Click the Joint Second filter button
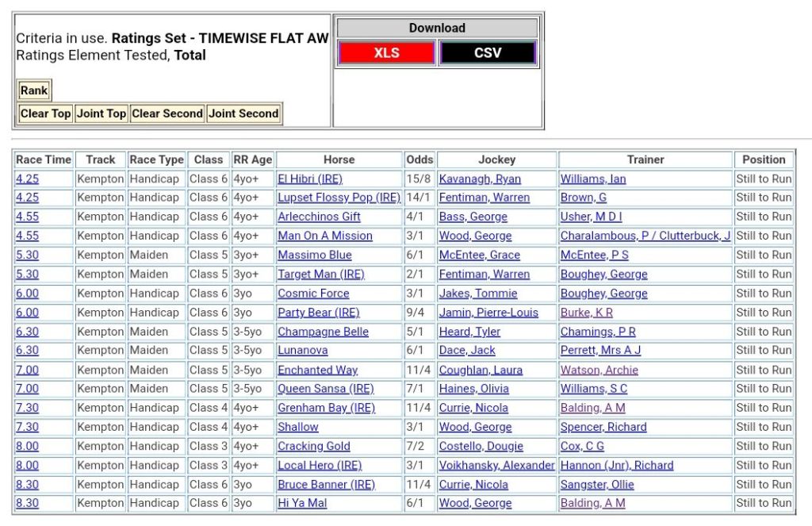This screenshot has height=526, width=812. click(x=243, y=113)
